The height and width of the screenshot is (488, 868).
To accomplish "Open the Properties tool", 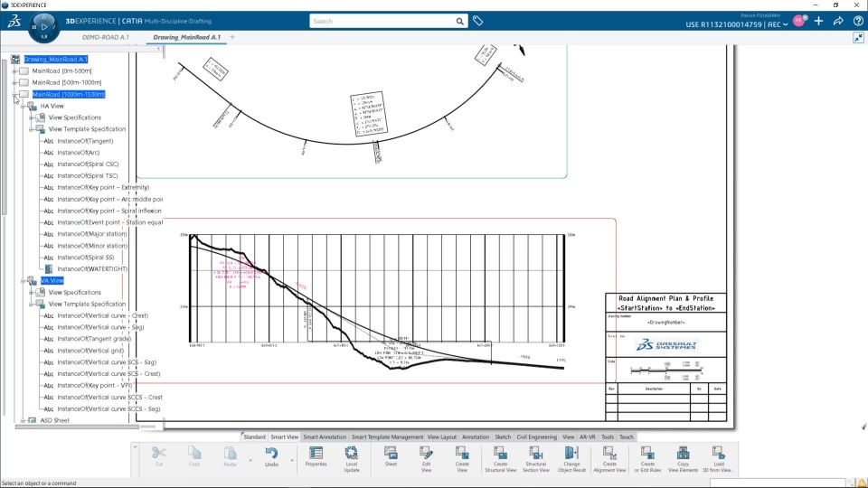I will [316, 453].
